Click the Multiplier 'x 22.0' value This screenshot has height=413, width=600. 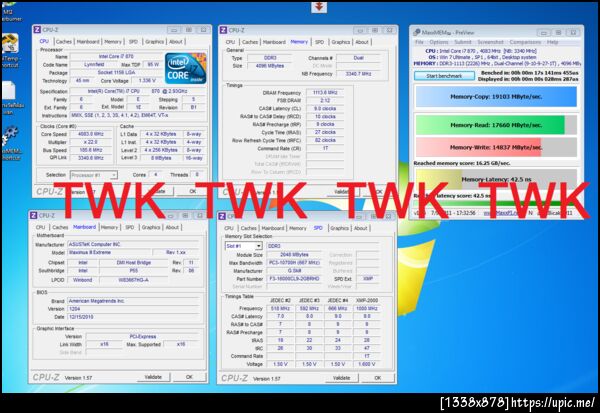pos(91,142)
